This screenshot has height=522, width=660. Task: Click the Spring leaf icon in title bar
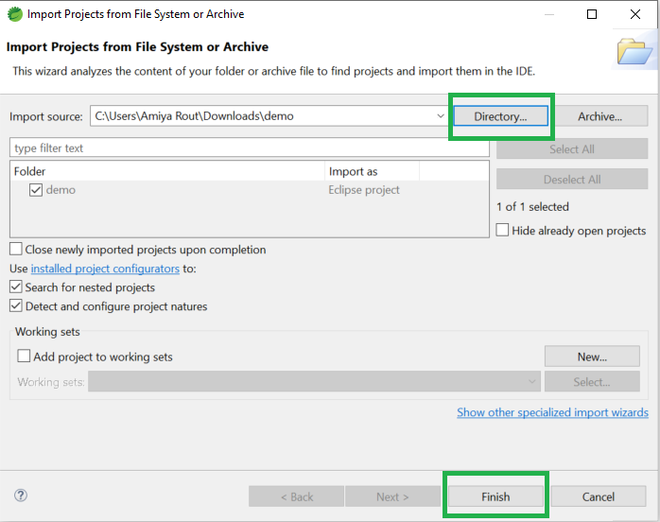[13, 14]
